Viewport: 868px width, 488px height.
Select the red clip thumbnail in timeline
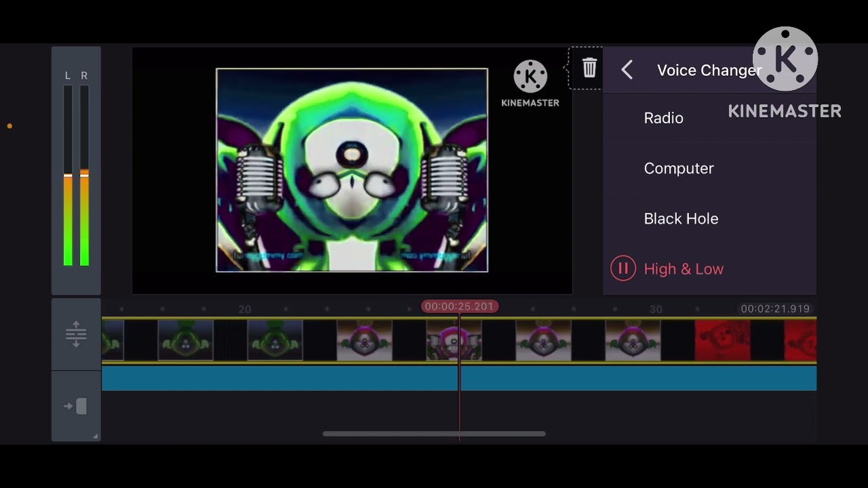click(x=723, y=340)
